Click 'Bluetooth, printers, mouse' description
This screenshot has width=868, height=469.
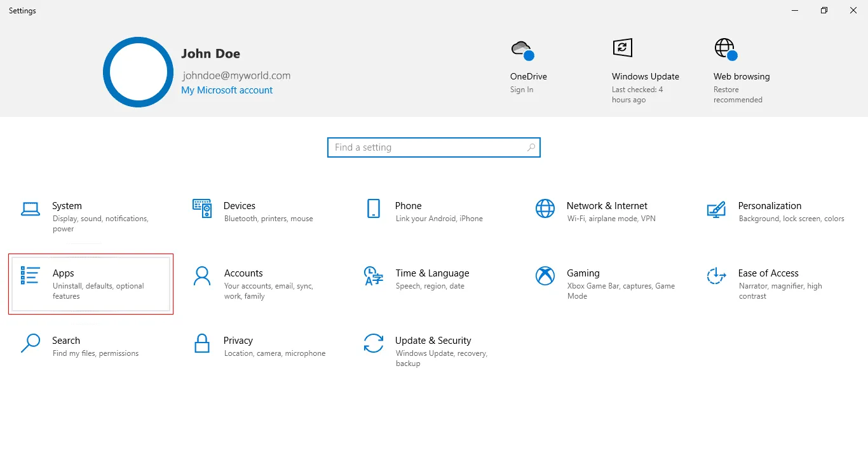pos(269,219)
